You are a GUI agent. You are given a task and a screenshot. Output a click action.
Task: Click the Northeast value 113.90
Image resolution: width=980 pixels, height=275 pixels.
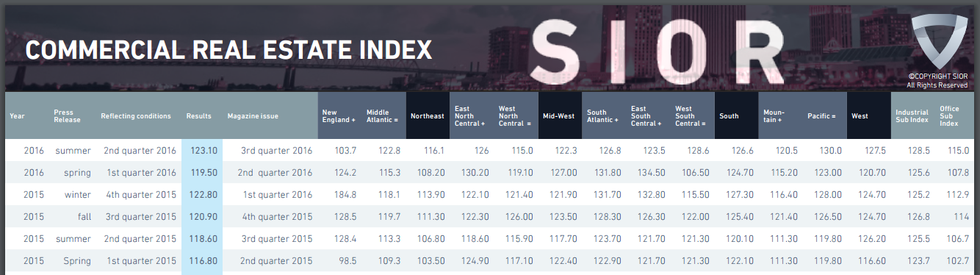tap(431, 195)
